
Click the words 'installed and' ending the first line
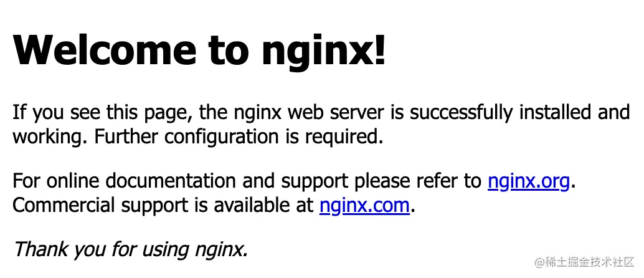point(574,112)
